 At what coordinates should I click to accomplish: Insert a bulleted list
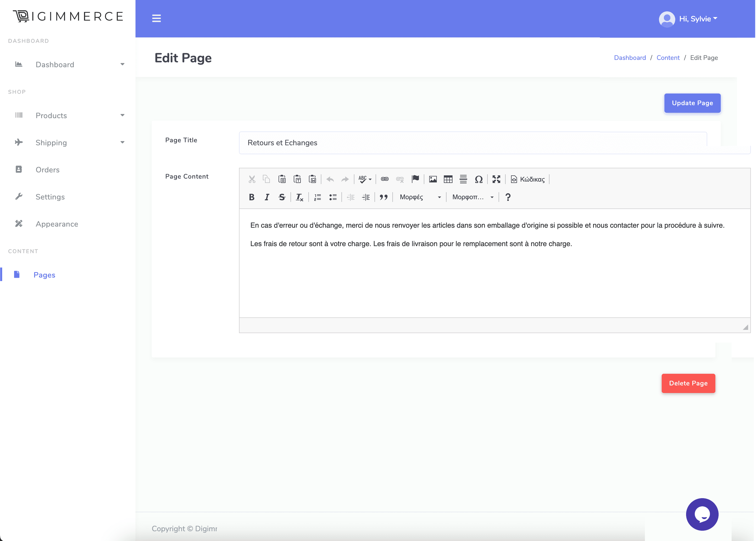333,197
